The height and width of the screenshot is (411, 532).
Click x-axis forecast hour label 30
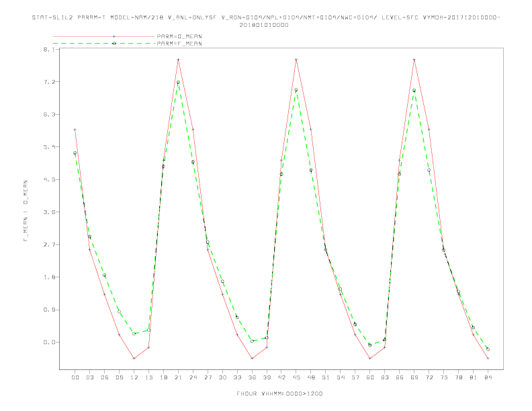coord(222,377)
